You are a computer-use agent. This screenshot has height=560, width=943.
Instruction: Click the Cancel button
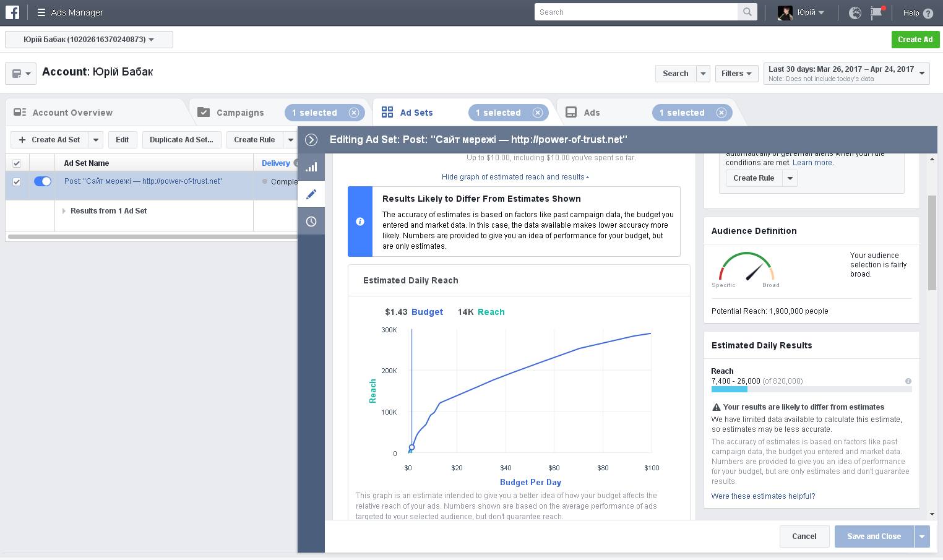click(x=804, y=536)
